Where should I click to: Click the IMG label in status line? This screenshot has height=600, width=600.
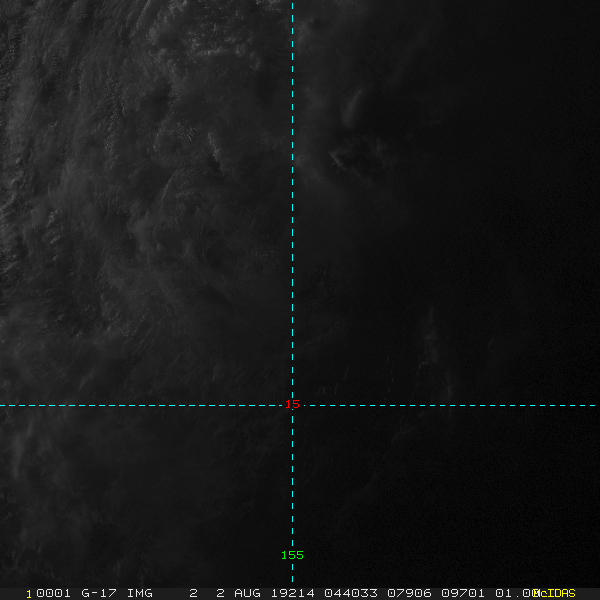point(140,593)
